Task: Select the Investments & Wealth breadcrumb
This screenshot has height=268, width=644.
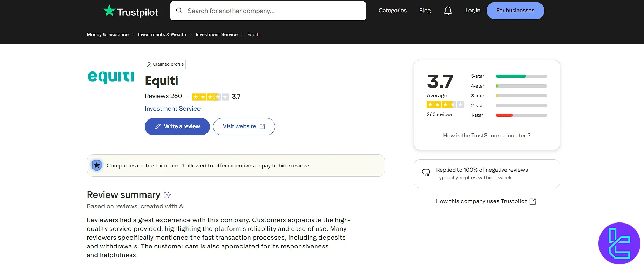Action: (x=162, y=34)
